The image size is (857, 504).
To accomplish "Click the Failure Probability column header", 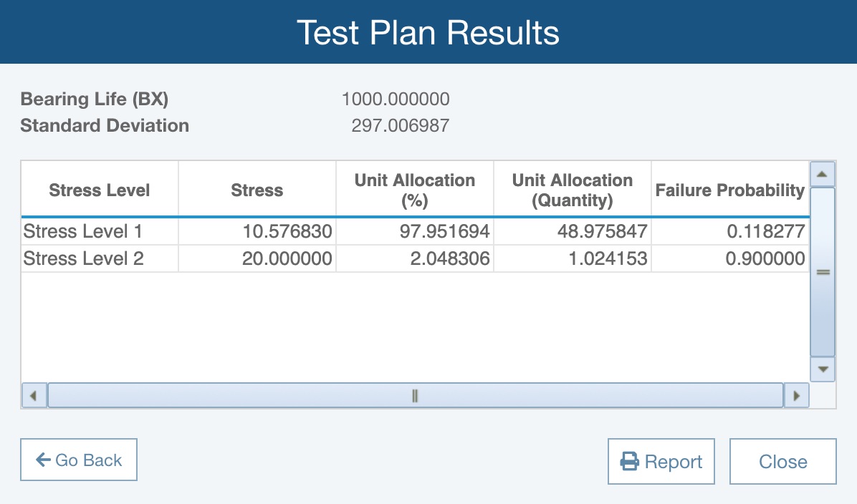I will [729, 190].
